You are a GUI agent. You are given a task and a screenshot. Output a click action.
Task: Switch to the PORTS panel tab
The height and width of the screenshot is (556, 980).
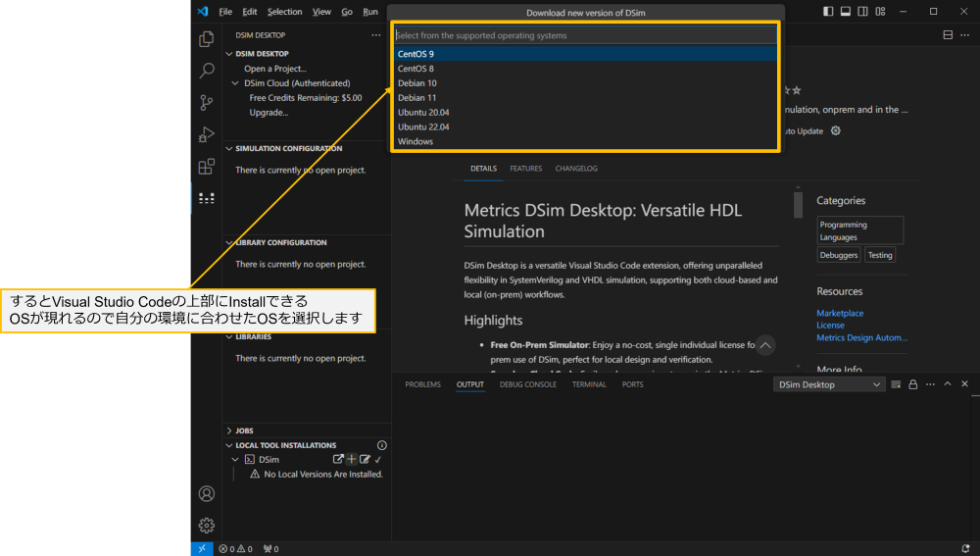click(x=632, y=384)
